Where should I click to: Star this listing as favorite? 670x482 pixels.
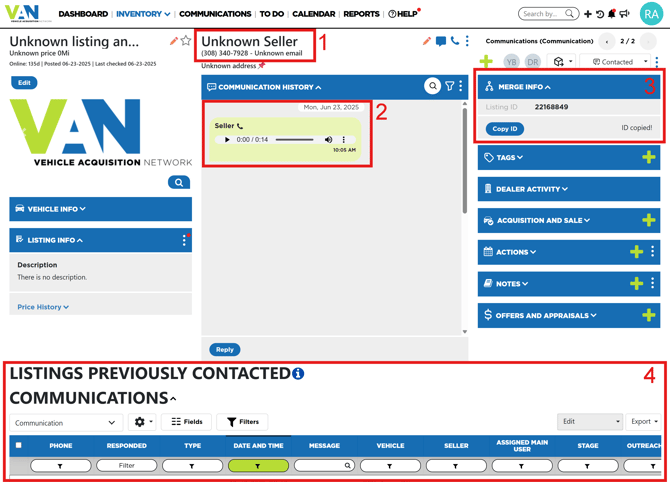[x=186, y=41]
